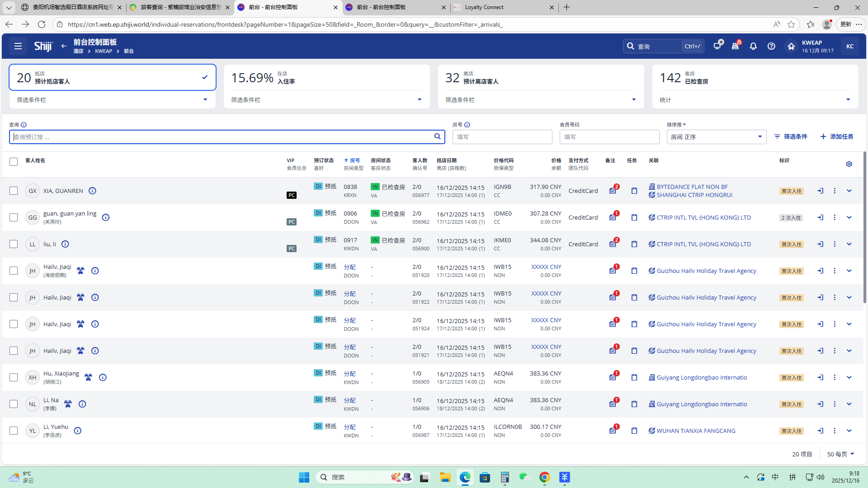The image size is (868, 488).
Task: Click check-in icon for XIA, GUANREN
Action: coord(820,191)
